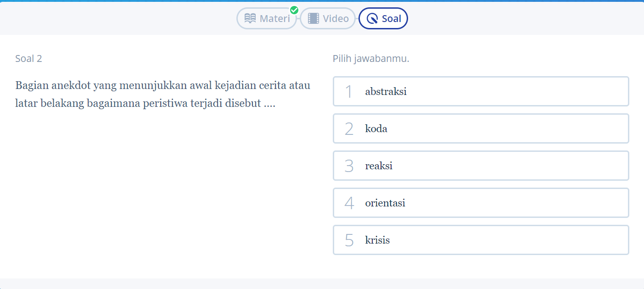Open the Materi tab

pos(267,18)
